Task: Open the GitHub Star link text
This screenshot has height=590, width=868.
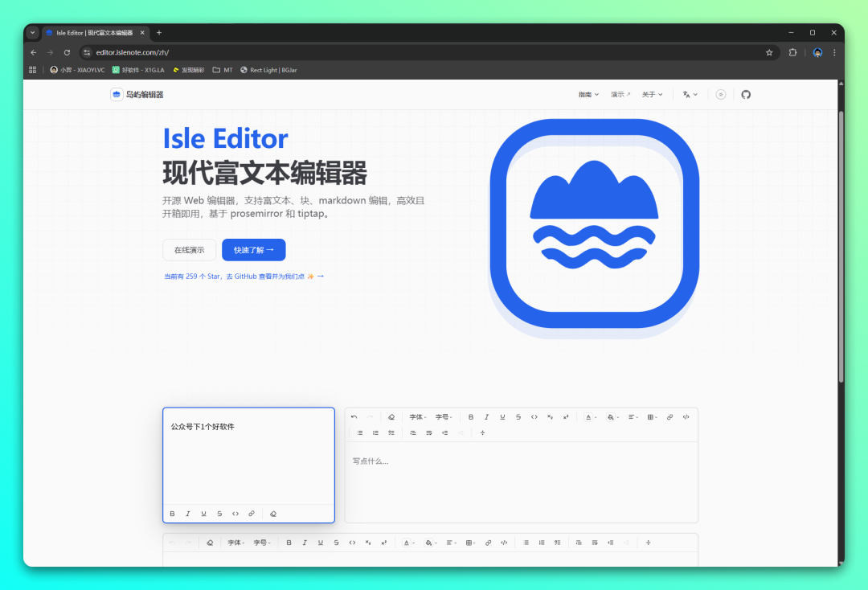Action: pos(244,277)
